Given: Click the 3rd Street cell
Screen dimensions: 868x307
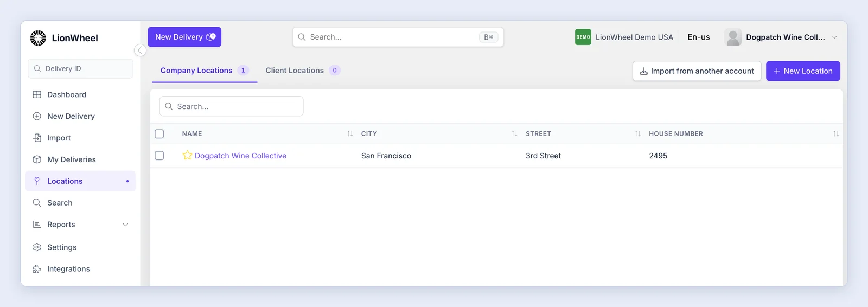Looking at the screenshot, I should (x=543, y=156).
